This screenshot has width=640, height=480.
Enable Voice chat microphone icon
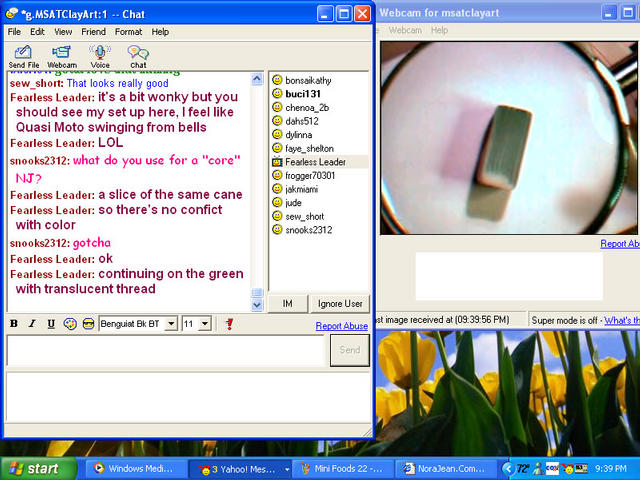[100, 56]
